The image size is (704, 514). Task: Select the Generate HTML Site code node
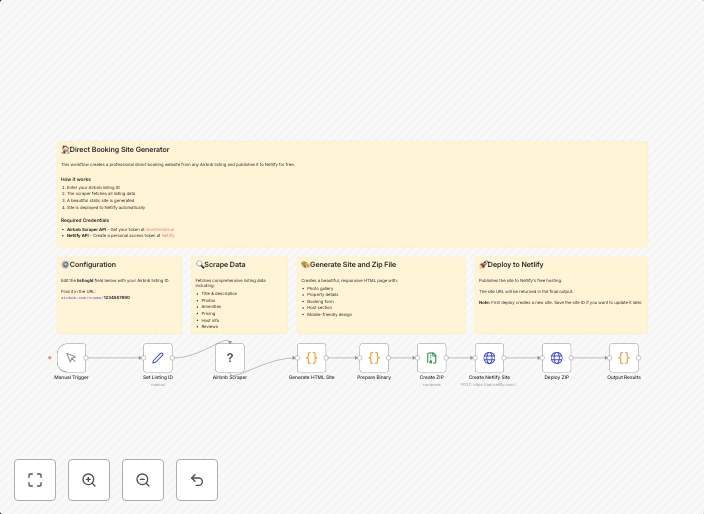coord(311,358)
